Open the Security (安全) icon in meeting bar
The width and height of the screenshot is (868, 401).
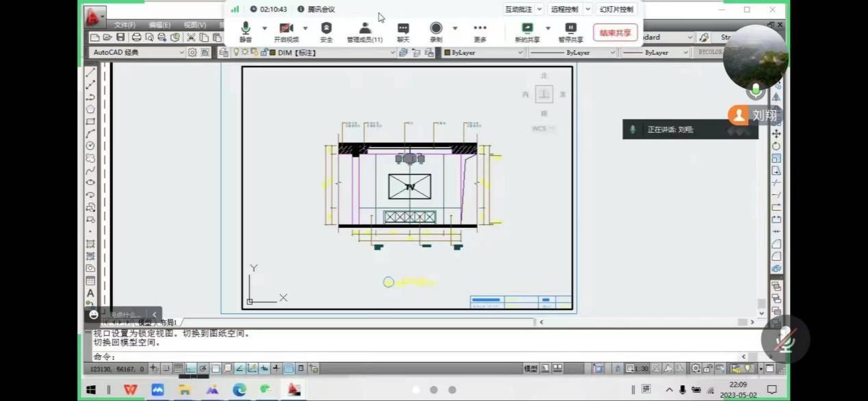pyautogui.click(x=327, y=31)
